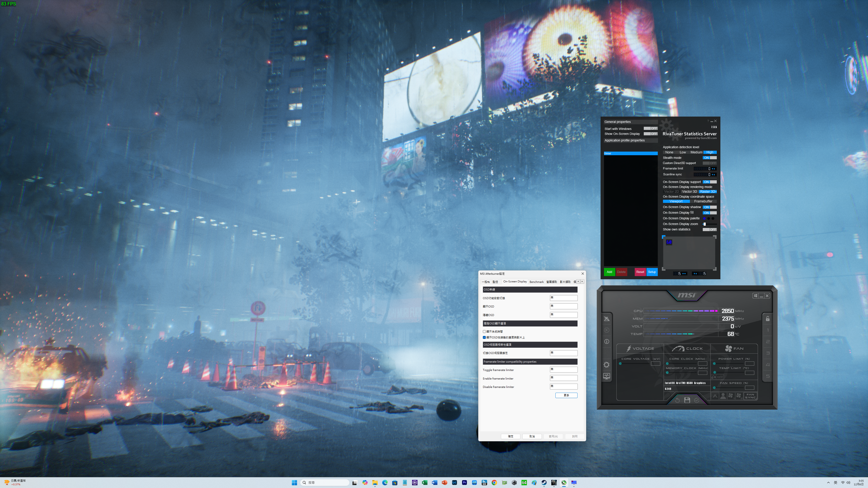Click the user-defined fan profile icon
This screenshot has width=868, height=488.
click(723, 396)
